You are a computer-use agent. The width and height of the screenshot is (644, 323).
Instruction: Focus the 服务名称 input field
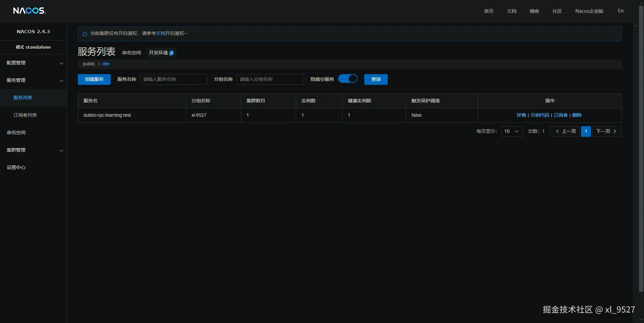coord(174,79)
